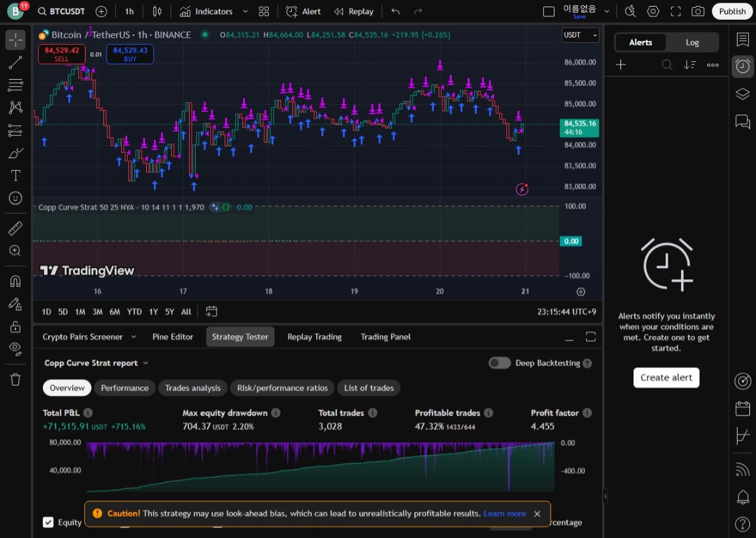
Task: Click the BUY price button
Action: (x=130, y=54)
